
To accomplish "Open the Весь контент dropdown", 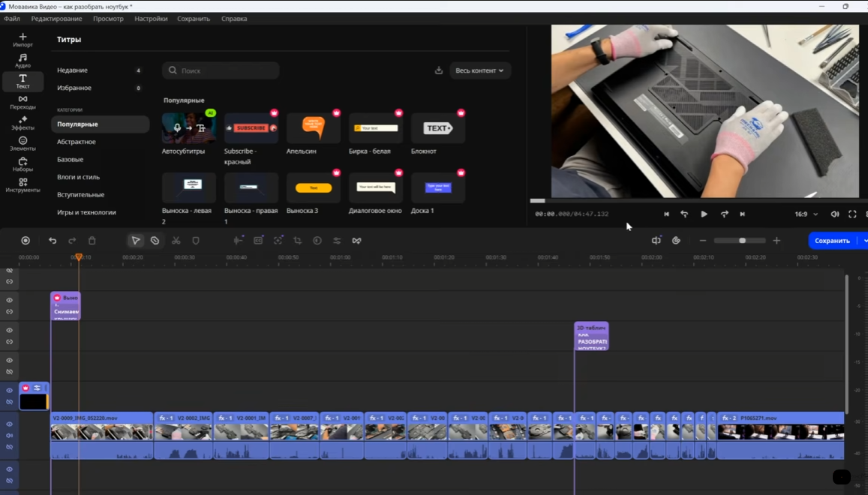I will (479, 70).
